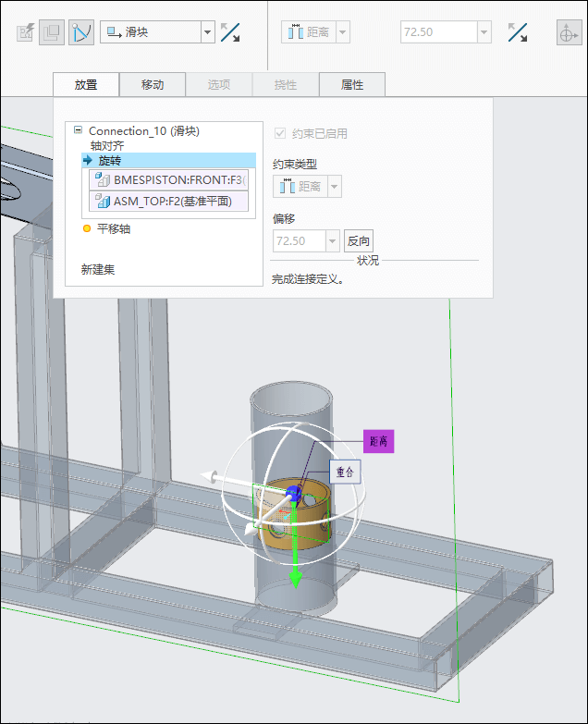Open the 移动 tab
Viewport: 588px width, 724px height.
pos(153,85)
